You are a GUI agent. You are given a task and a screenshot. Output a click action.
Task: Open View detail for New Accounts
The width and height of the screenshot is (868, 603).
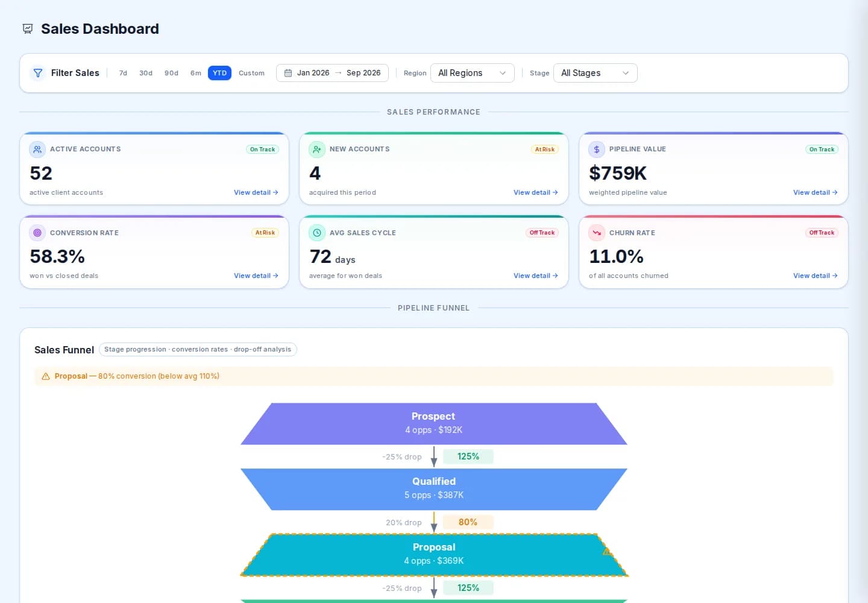536,192
